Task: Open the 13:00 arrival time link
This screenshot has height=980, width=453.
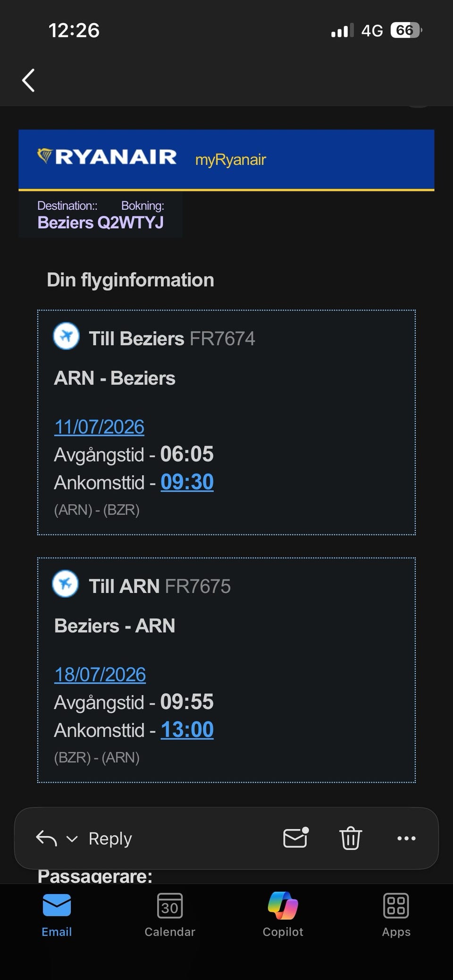Action: tap(187, 730)
